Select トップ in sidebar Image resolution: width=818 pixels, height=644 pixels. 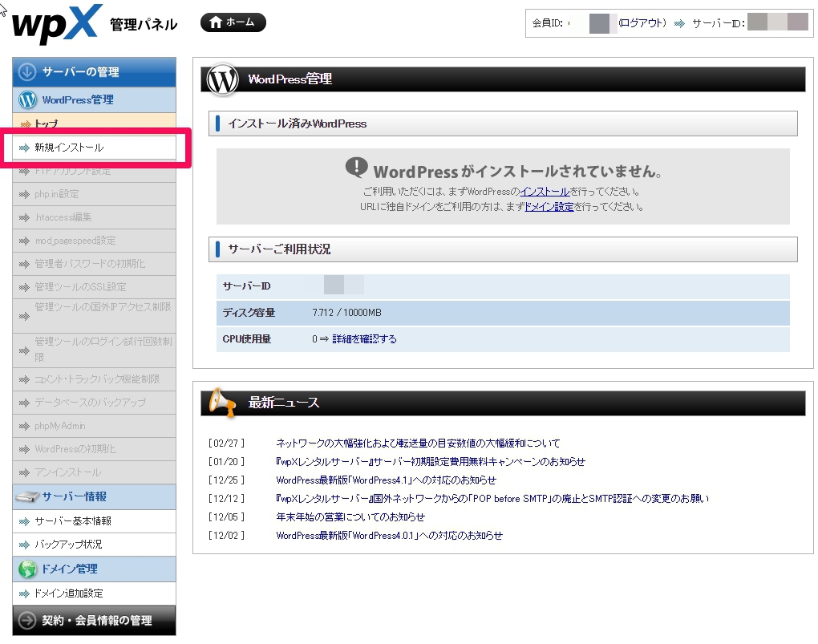[94, 124]
